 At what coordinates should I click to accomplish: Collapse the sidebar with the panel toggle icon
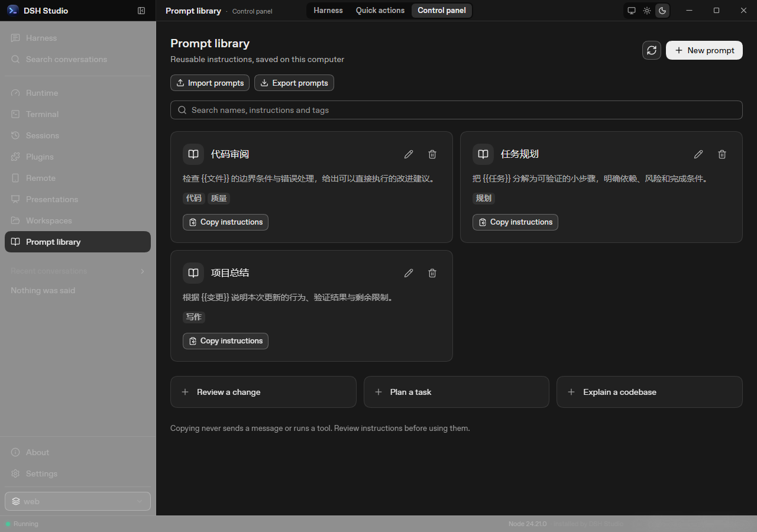pyautogui.click(x=141, y=11)
